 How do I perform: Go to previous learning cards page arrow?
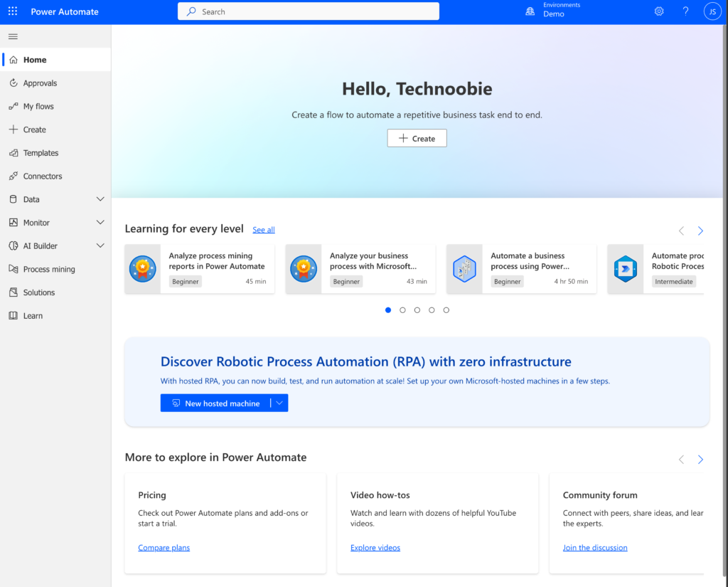(681, 231)
